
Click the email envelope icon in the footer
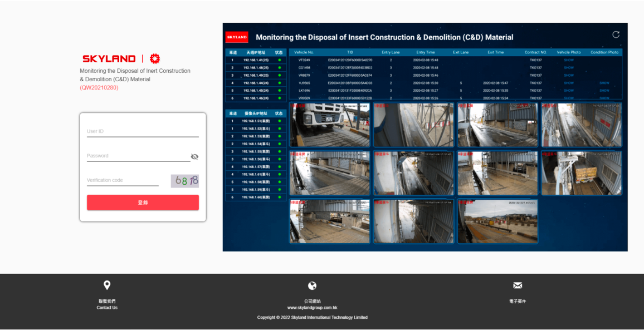tap(518, 285)
